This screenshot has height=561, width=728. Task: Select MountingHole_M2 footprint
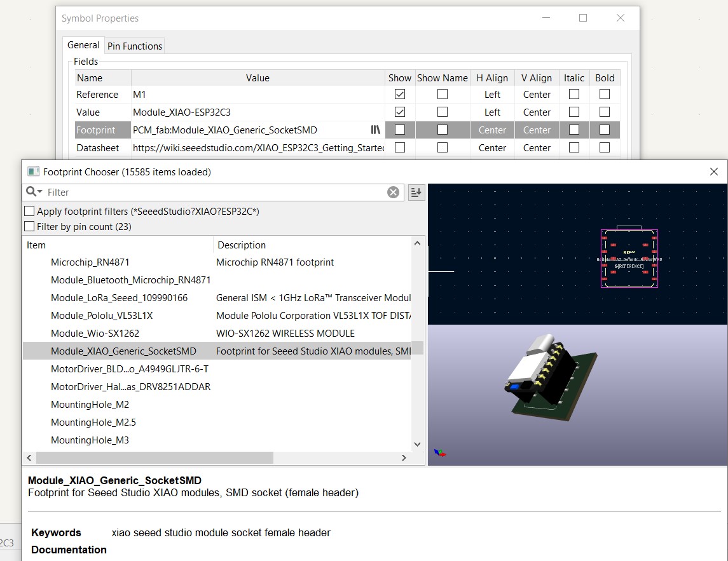pos(90,405)
